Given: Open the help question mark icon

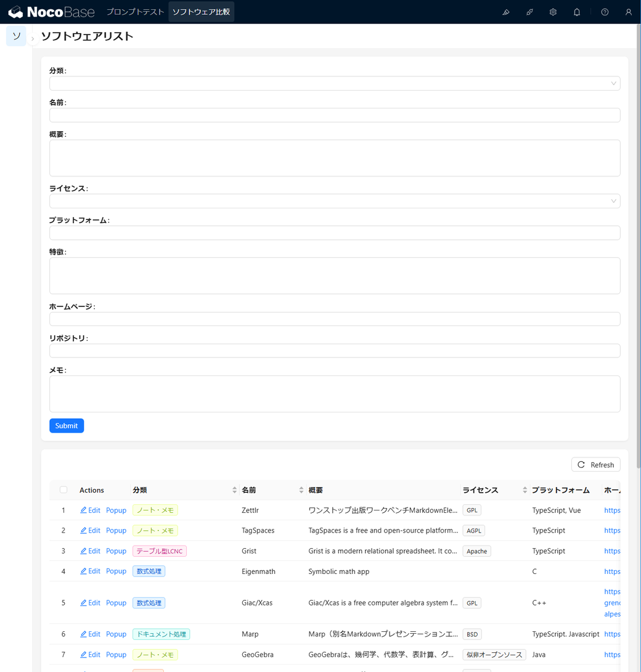Looking at the screenshot, I should pos(605,12).
